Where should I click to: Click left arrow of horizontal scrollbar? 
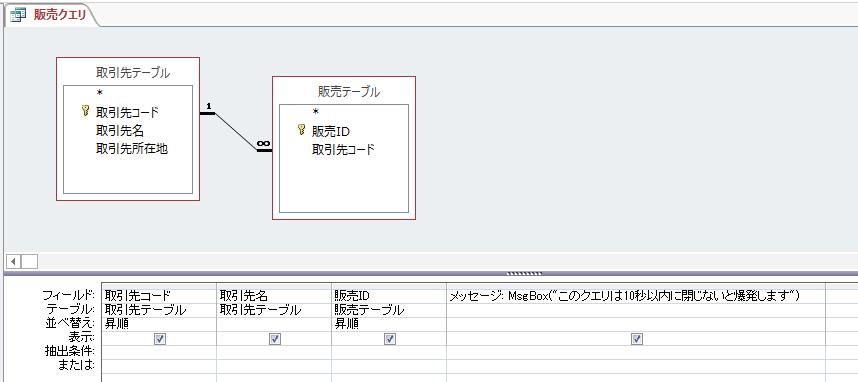coord(14,261)
